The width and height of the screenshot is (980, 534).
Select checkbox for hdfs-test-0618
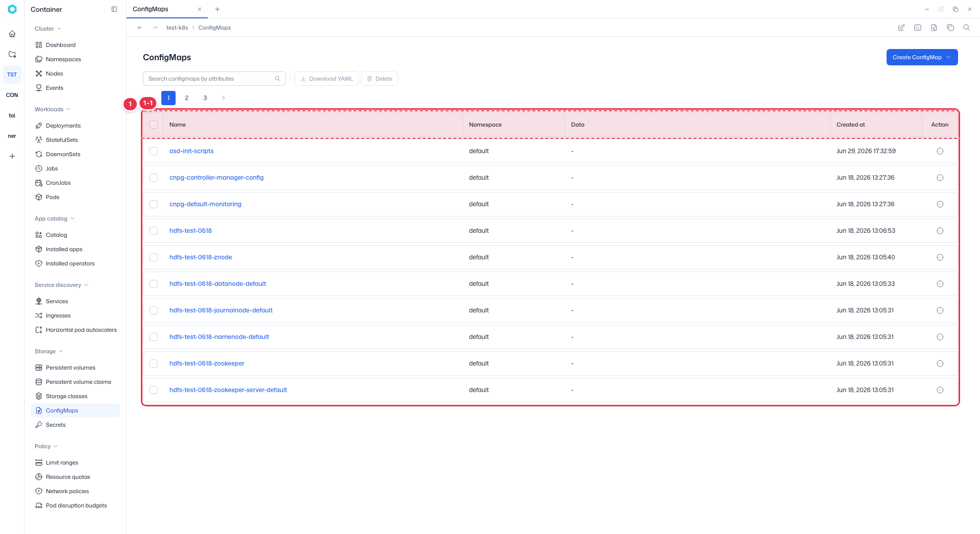pos(154,231)
